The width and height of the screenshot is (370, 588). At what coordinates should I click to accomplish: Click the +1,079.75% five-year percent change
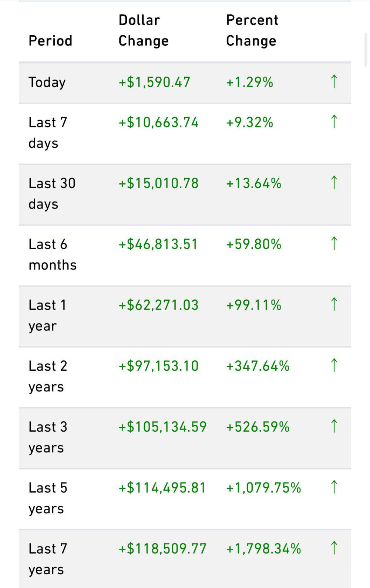[263, 488]
